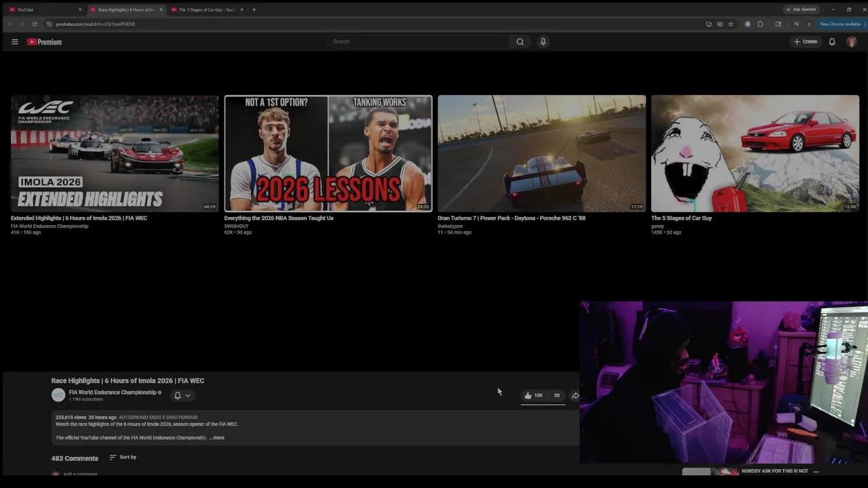Open thebabypex channel link

pyautogui.click(x=450, y=226)
